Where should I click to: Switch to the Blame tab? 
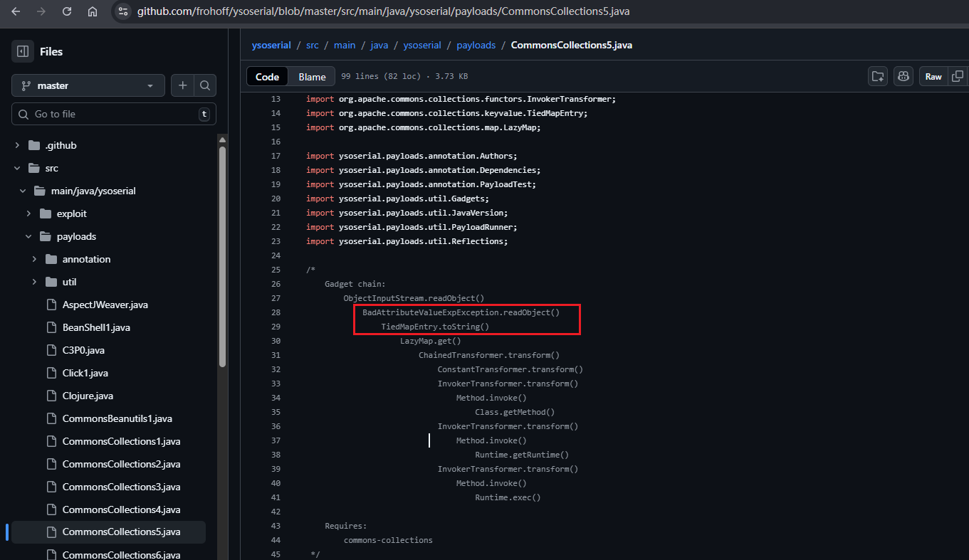(x=312, y=77)
